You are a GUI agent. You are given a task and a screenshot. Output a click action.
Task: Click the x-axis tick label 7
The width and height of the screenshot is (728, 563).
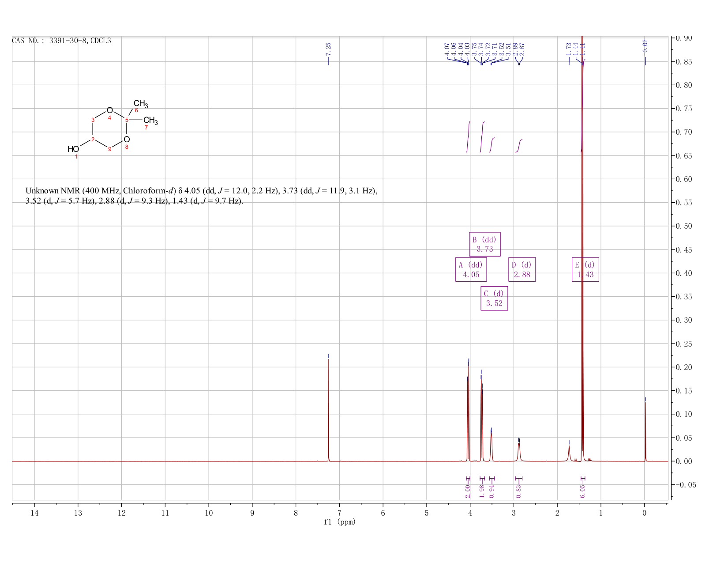[x=339, y=513]
